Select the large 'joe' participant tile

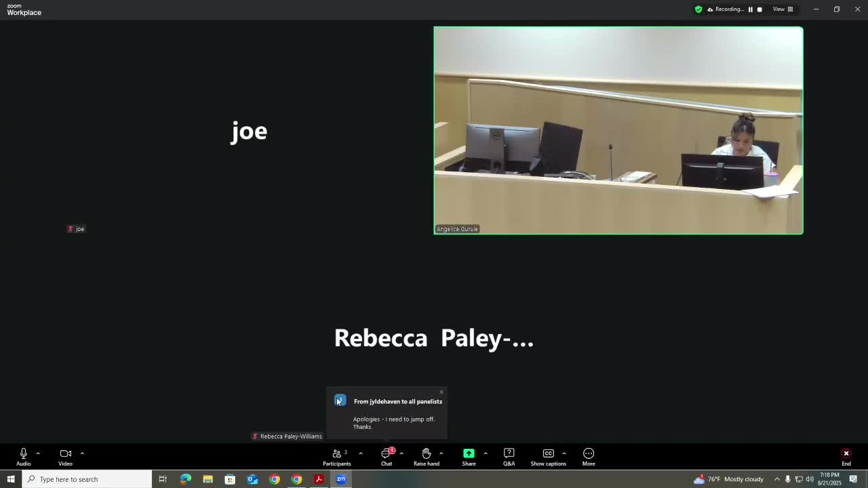point(250,130)
